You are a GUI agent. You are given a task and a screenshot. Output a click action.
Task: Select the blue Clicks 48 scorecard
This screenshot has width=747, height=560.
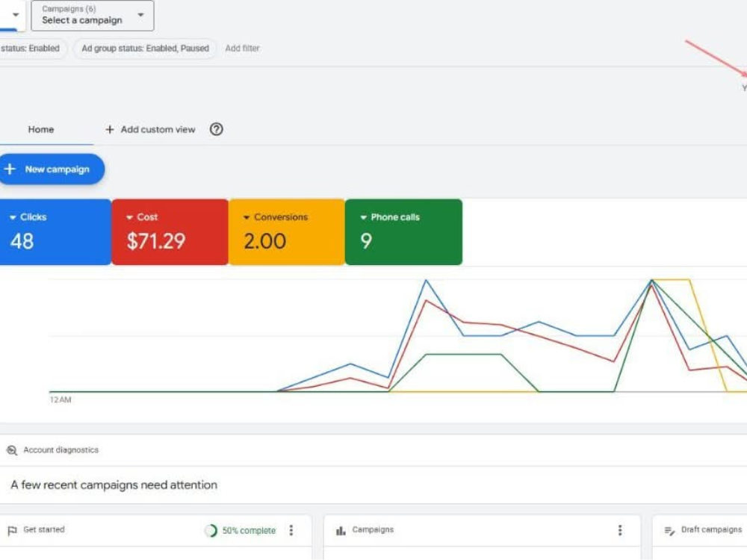tap(55, 232)
